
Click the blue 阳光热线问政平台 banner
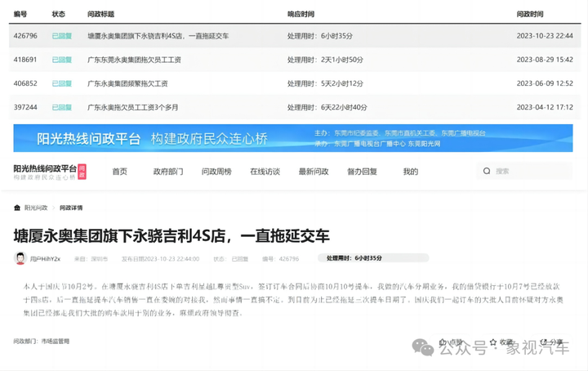point(293,138)
